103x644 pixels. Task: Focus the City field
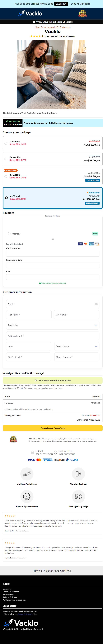[x=29, y=346]
